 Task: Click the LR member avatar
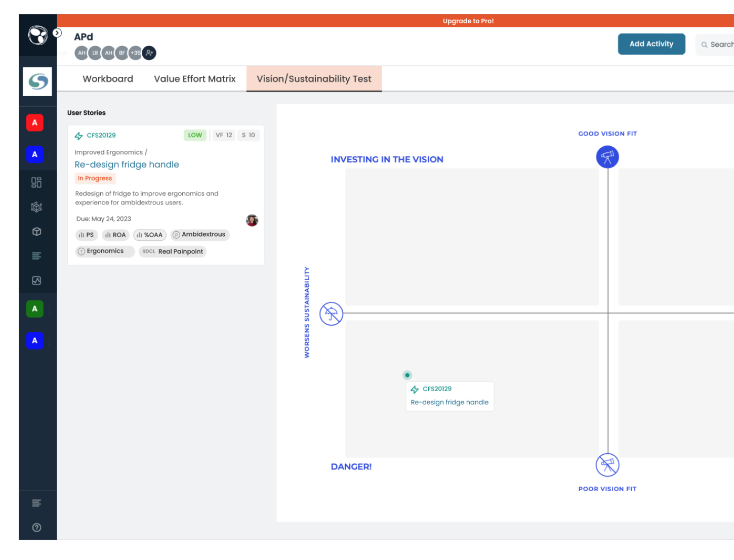[x=95, y=53]
